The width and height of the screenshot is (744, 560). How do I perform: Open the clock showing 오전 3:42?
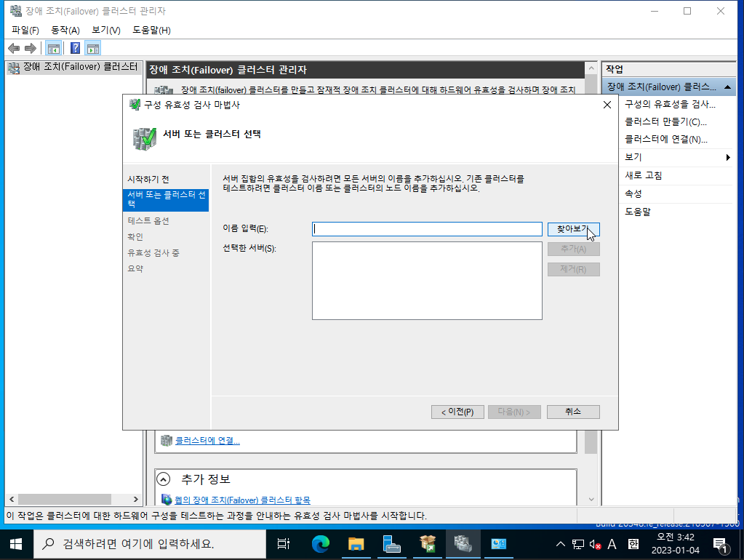tap(675, 544)
